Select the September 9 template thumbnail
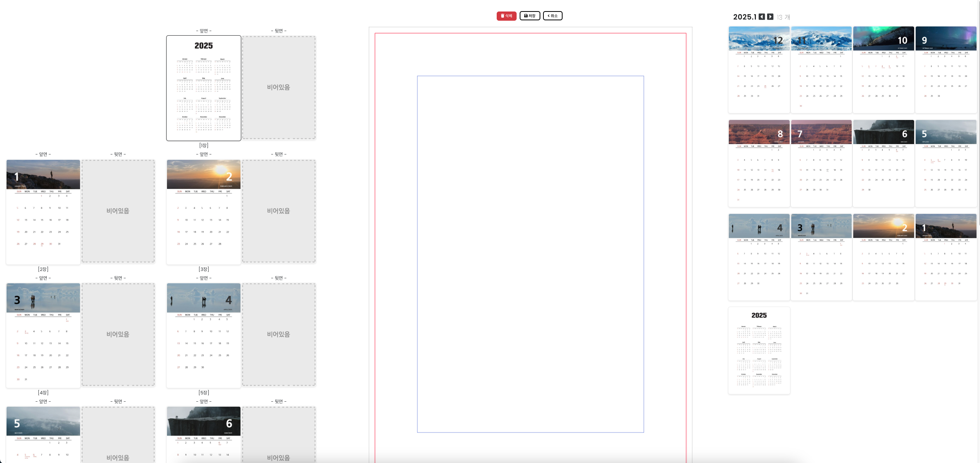The width and height of the screenshot is (980, 463). coord(946,70)
